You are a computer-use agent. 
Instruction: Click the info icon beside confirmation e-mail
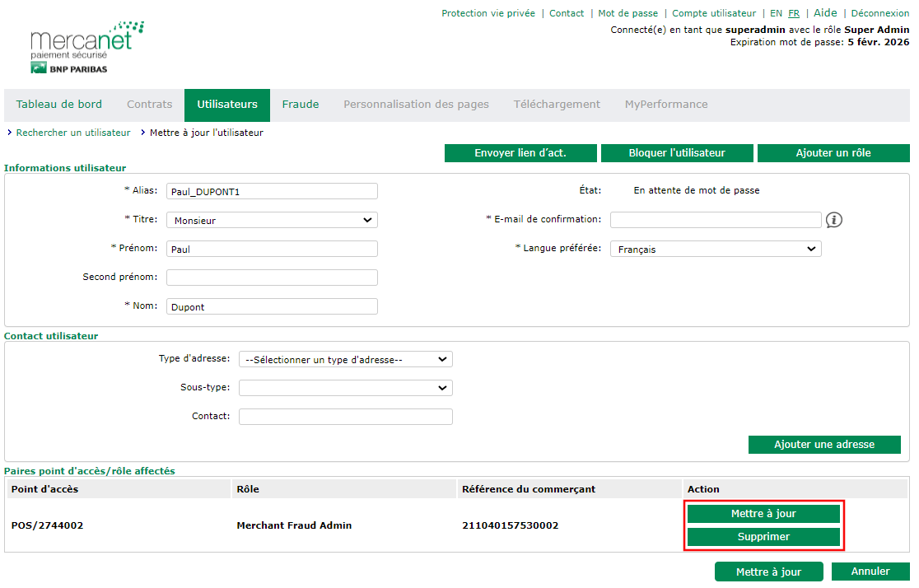(x=834, y=220)
